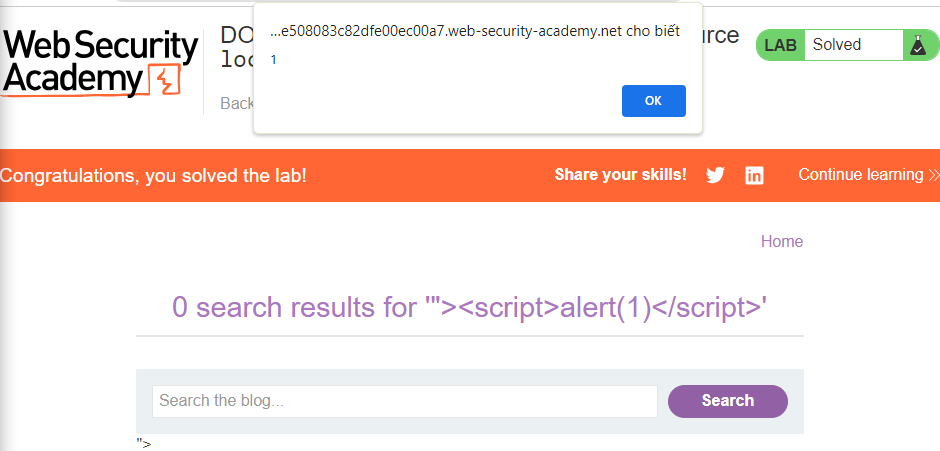
Task: Share the result on Twitter
Action: (715, 175)
